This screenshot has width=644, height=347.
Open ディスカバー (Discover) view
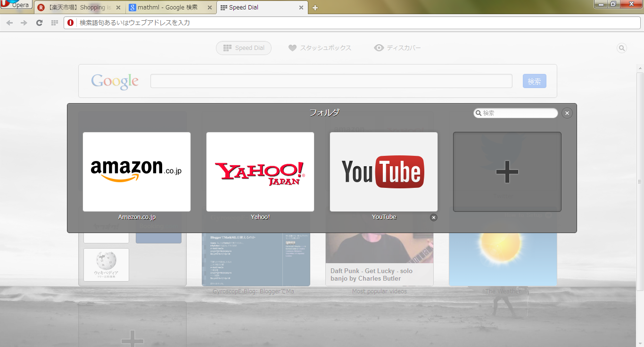click(397, 48)
